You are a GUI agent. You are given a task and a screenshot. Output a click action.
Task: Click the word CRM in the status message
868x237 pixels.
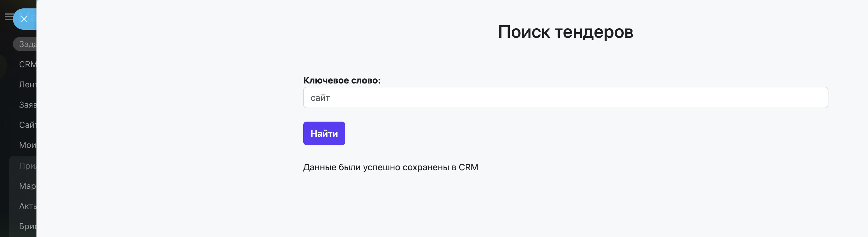(468, 167)
